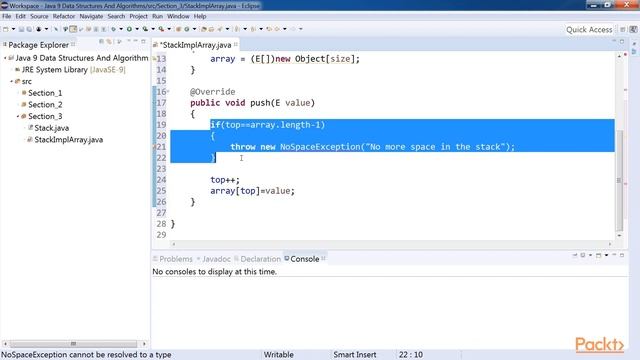Click Display Selected Console icon
Screen dimensions: 640x360
pyautogui.click(x=583, y=255)
